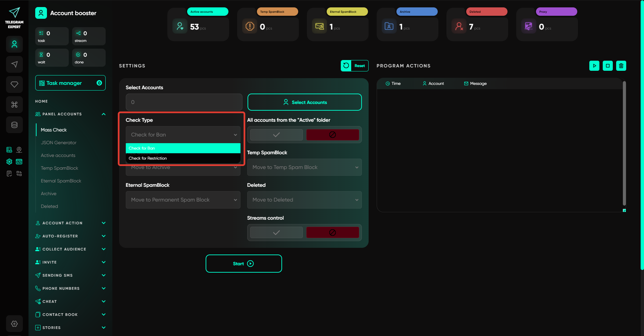The image size is (644, 336).
Task: Click the Start button
Action: (x=244, y=264)
